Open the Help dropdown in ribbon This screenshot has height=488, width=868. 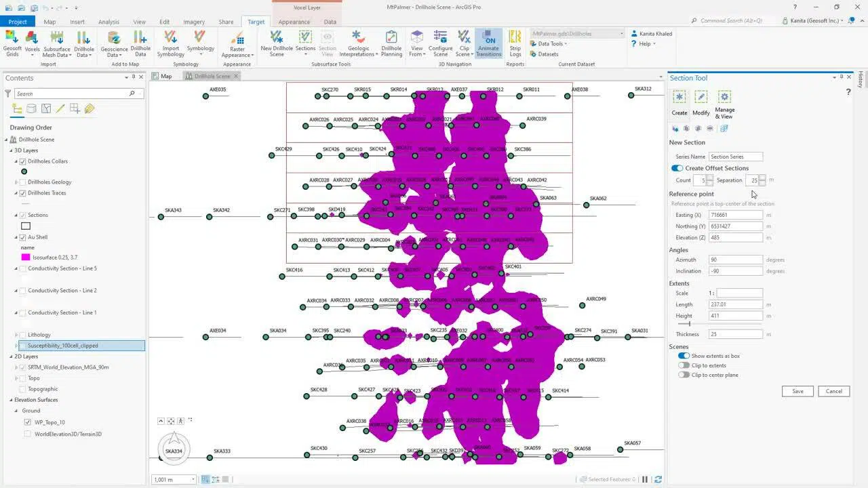click(642, 44)
